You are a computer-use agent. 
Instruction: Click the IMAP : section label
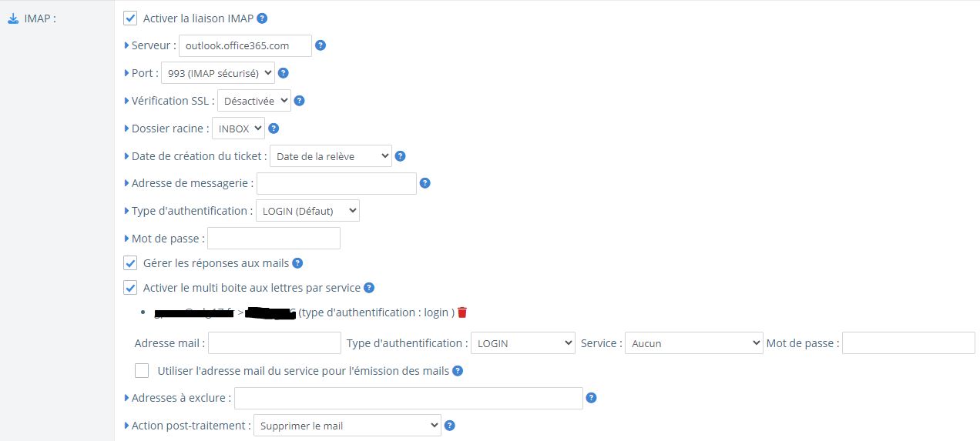click(x=40, y=18)
